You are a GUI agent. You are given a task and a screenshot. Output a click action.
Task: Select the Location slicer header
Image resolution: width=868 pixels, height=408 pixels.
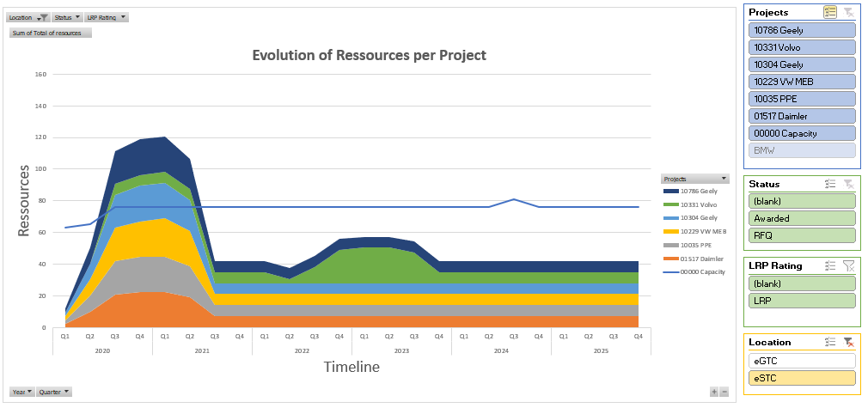pos(770,342)
